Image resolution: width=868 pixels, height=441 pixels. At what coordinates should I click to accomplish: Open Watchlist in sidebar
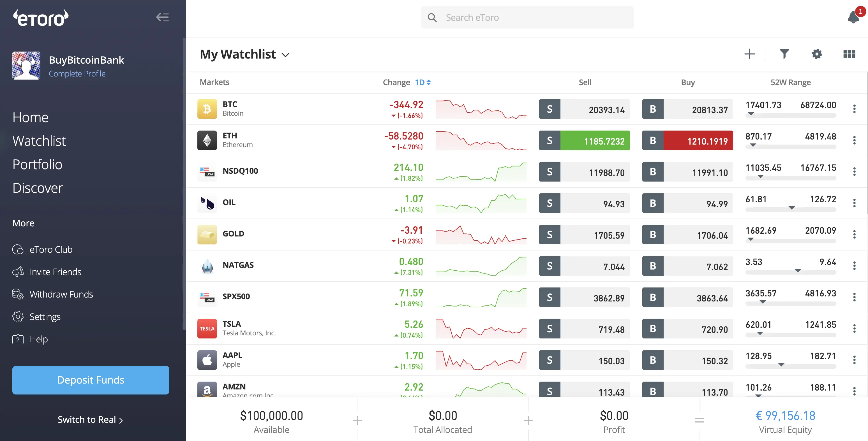click(39, 141)
